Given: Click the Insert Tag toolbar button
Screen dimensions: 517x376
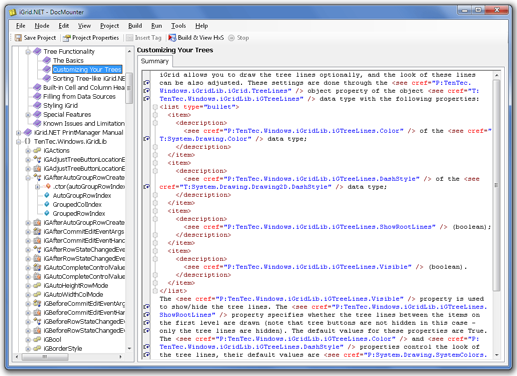Looking at the screenshot, I should point(144,38).
